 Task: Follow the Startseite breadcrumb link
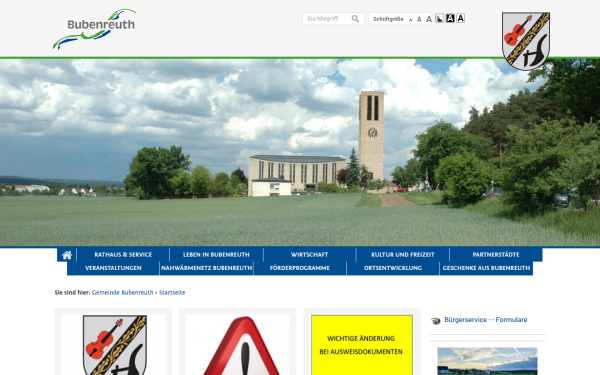172,292
